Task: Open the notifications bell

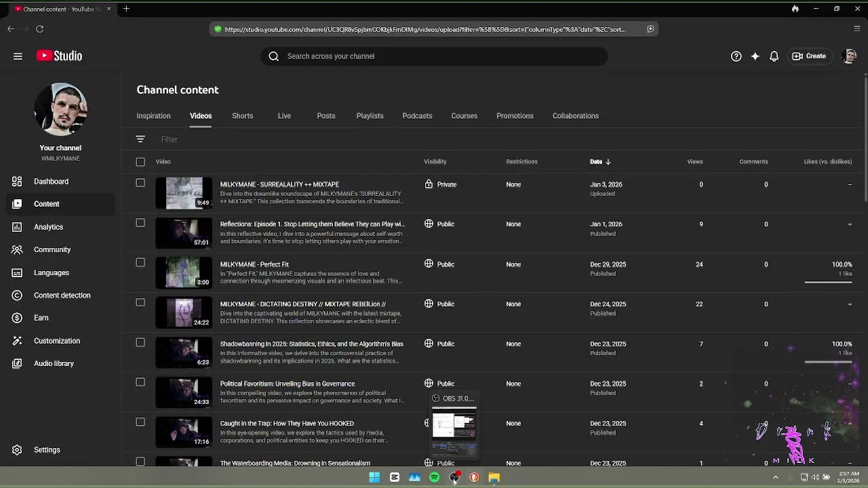Action: (x=774, y=56)
